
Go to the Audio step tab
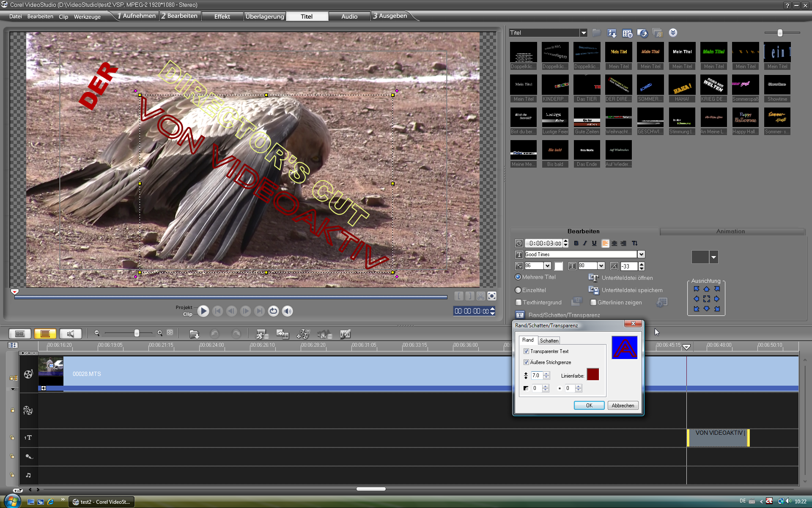pyautogui.click(x=349, y=17)
